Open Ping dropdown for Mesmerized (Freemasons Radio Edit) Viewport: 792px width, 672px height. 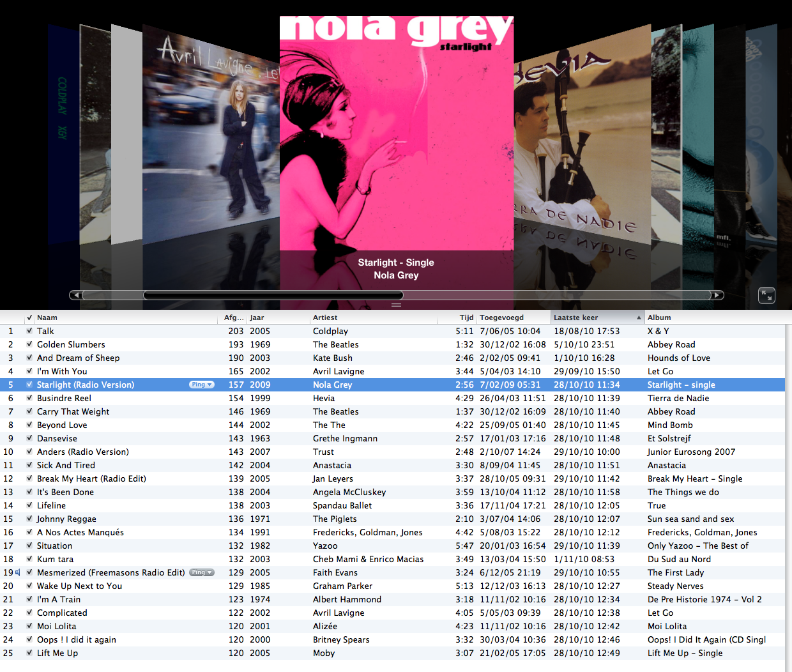coord(202,572)
